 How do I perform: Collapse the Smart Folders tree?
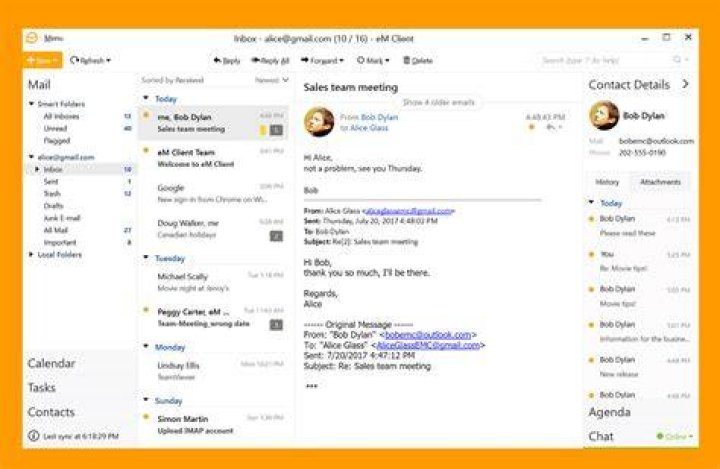(31, 104)
